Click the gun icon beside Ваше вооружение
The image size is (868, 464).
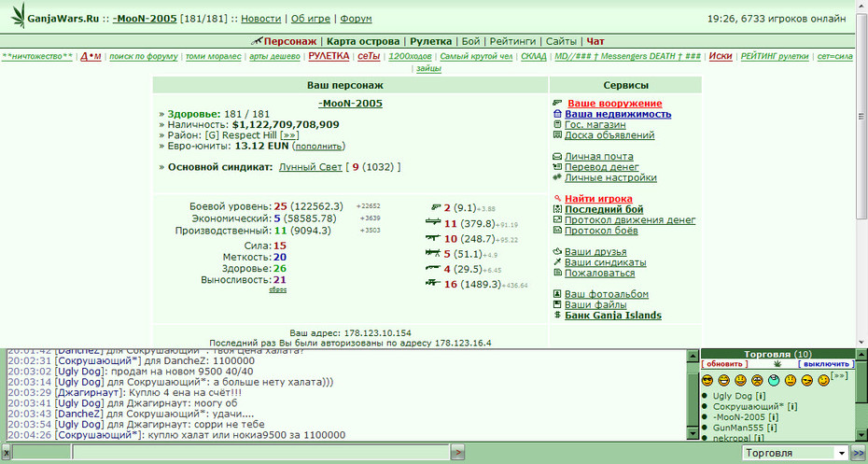pos(557,103)
